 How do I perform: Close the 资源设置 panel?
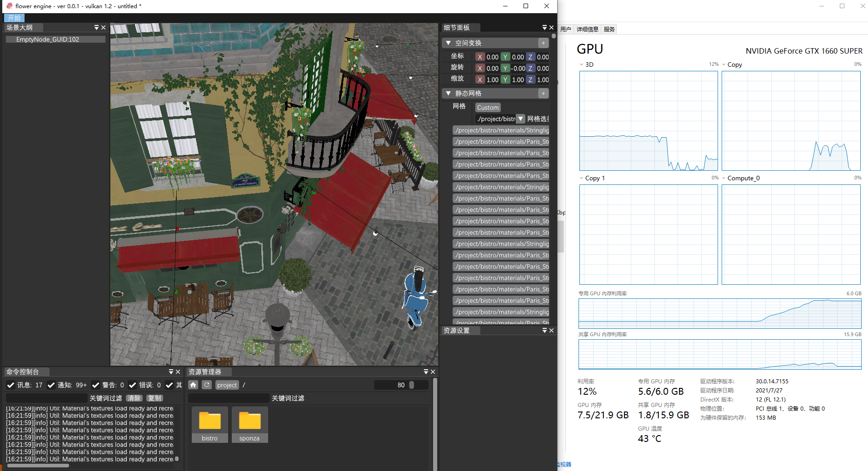tap(551, 331)
